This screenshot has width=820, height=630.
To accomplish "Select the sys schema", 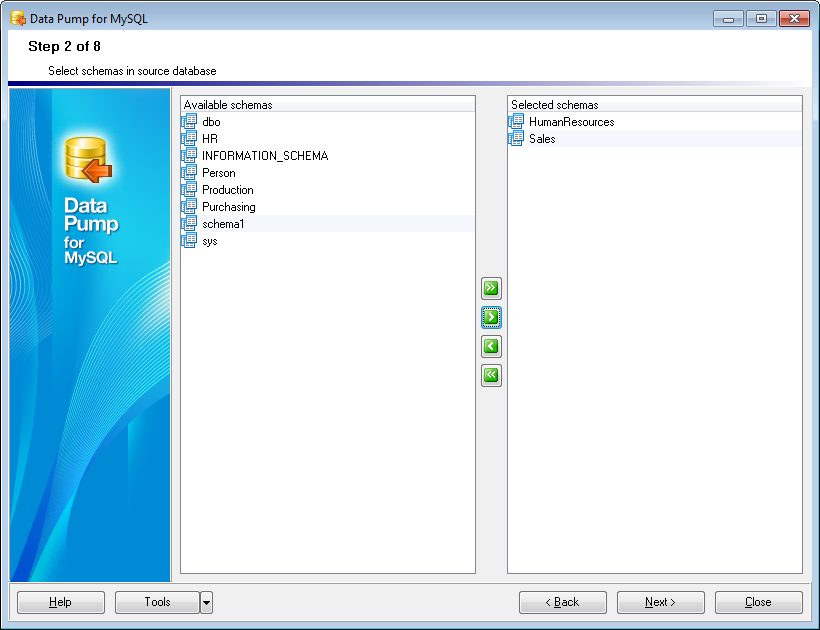I will pos(209,241).
